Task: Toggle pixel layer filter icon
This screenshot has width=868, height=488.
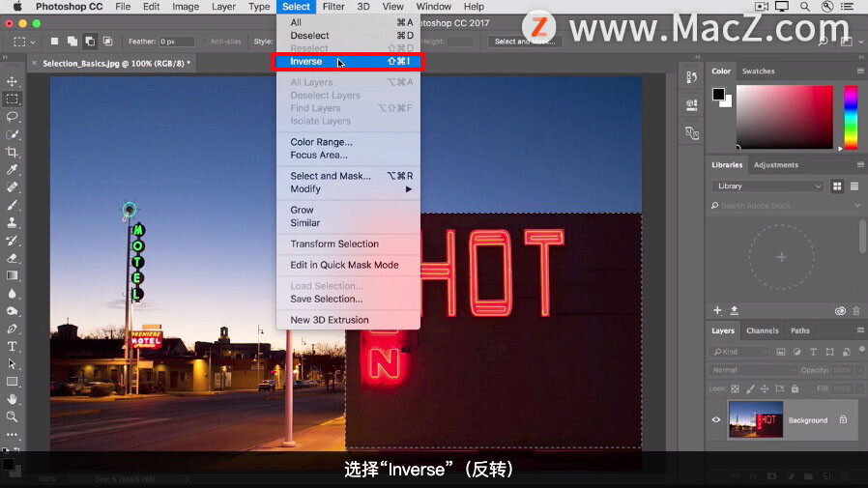Action: [x=781, y=352]
